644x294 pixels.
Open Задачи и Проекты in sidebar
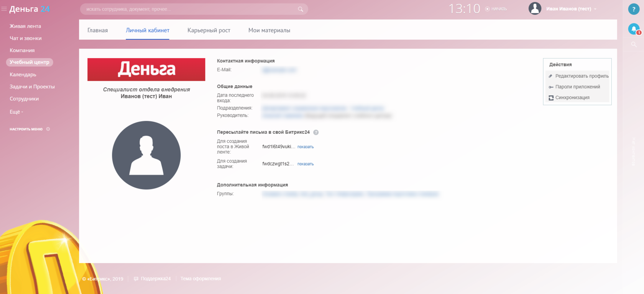(32, 87)
